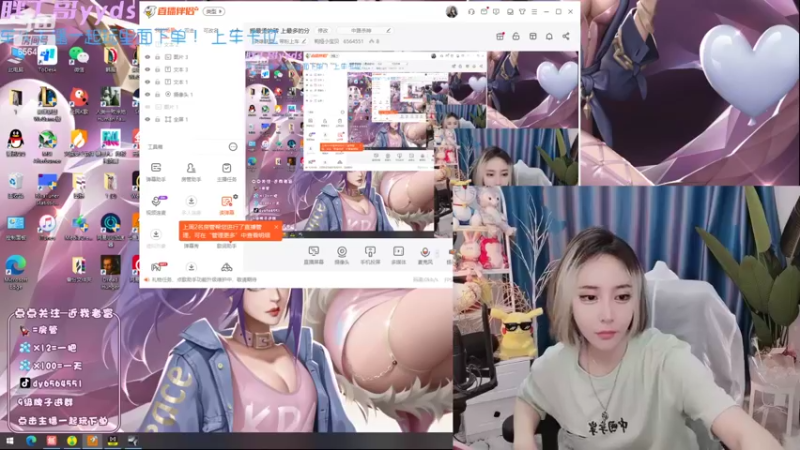Select the 文本 3 layer row
The width and height of the screenshot is (800, 450).
(192, 69)
